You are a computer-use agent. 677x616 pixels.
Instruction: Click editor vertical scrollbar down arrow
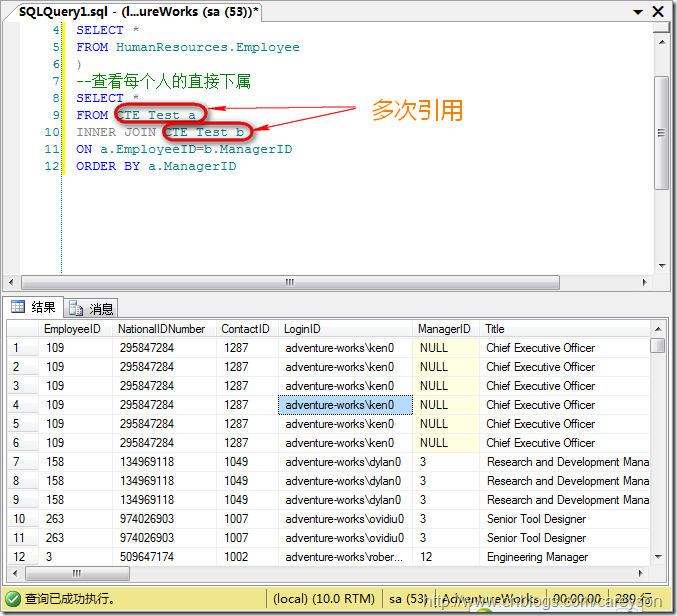tap(661, 266)
